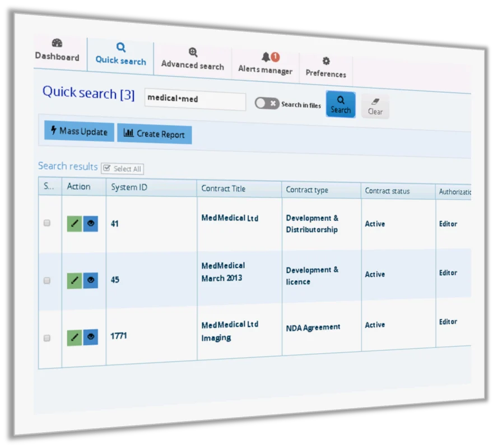This screenshot has height=448, width=493.
Task: View contract 1771 with eye icon
Action: point(91,337)
